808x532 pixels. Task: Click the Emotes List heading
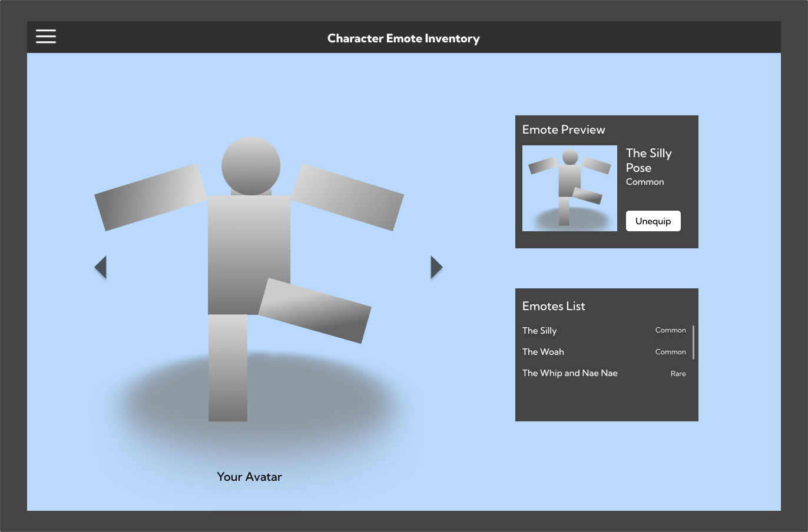click(554, 306)
